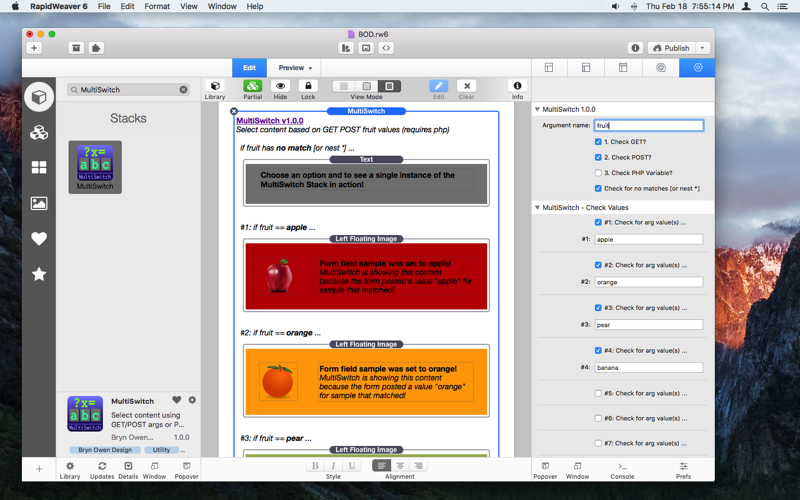The image size is (800, 500).
Task: Open the star sidebar icon
Action: [x=39, y=274]
